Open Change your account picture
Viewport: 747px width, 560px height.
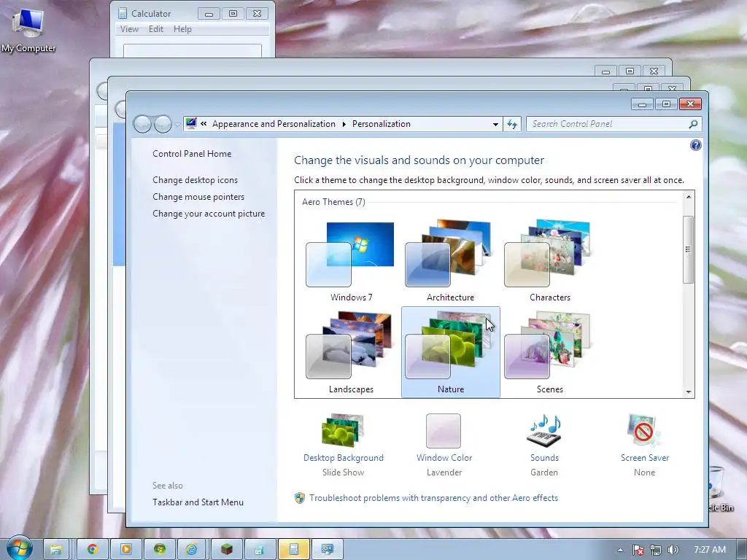(x=209, y=214)
